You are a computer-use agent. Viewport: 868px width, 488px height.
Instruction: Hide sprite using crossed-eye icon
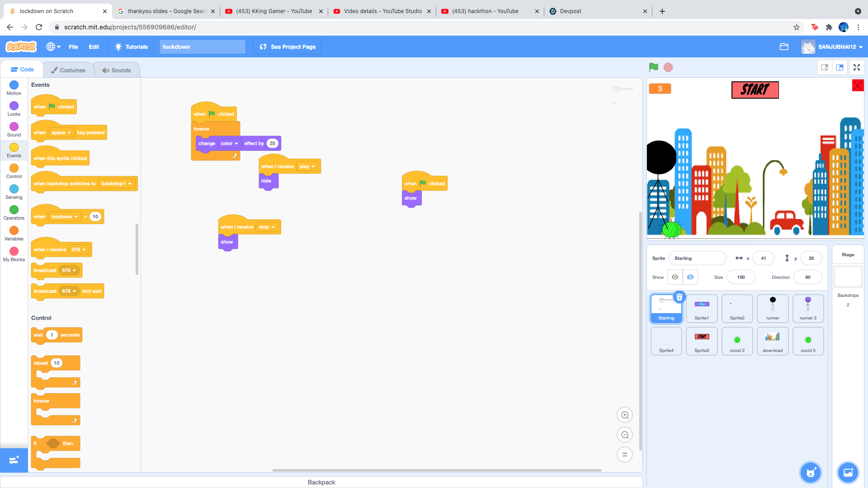click(690, 277)
